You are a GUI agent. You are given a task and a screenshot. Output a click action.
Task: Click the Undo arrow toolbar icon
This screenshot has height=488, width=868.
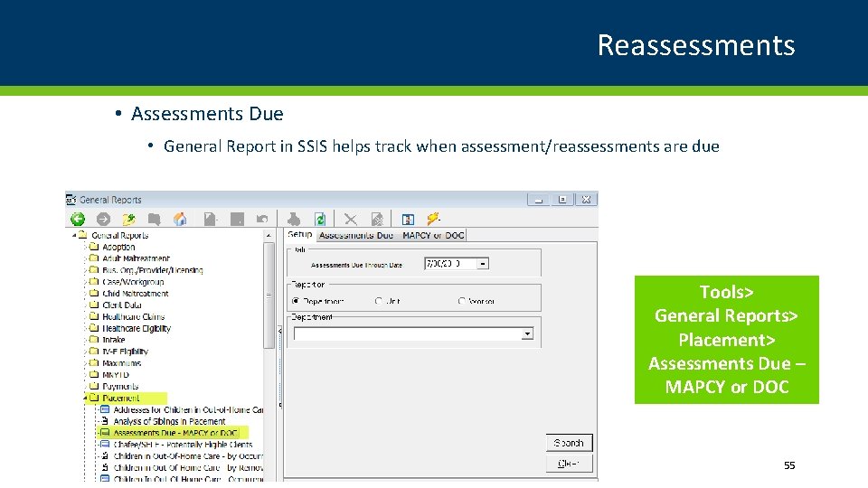(x=262, y=219)
